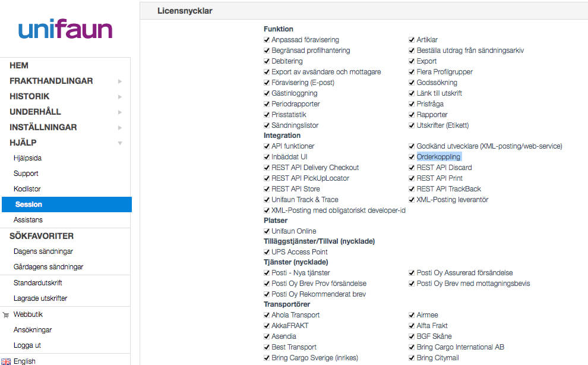Open the Webbutik link
Viewport: 588px width, 365px height.
click(x=28, y=314)
